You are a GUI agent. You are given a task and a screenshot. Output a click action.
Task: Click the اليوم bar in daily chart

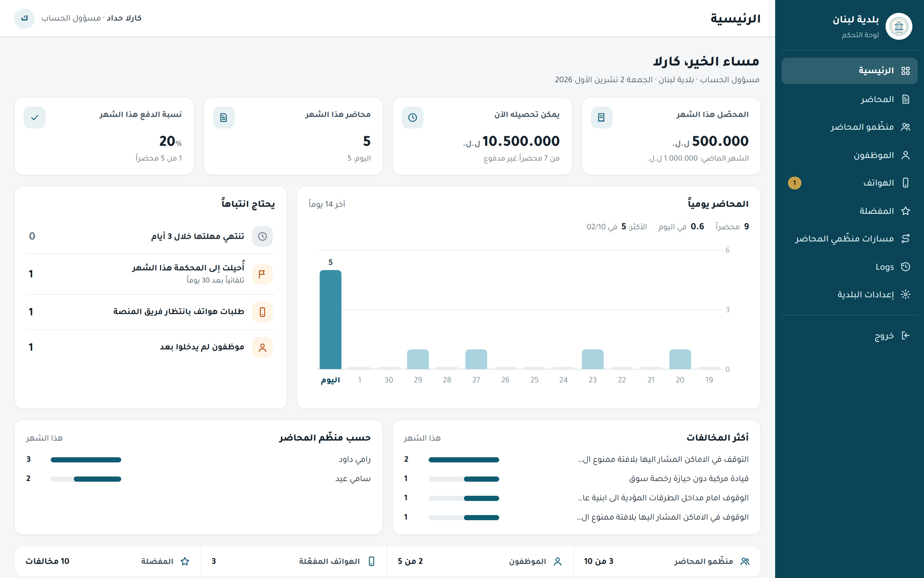330,320
